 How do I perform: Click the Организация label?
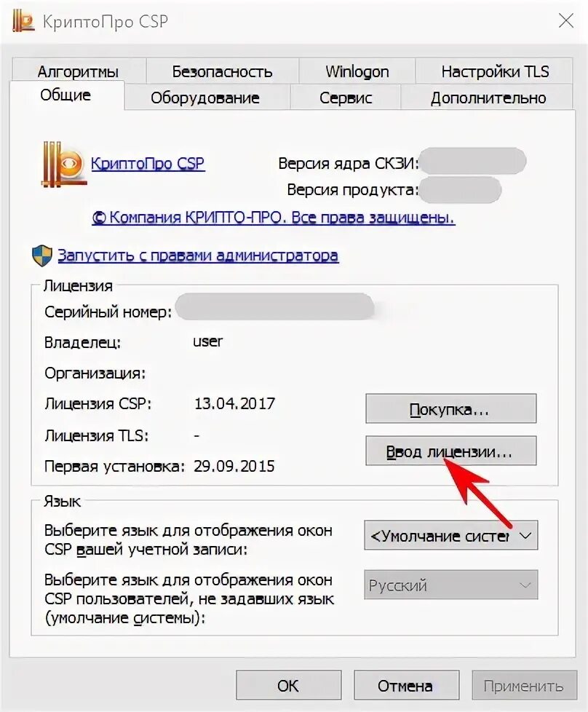pos(95,373)
